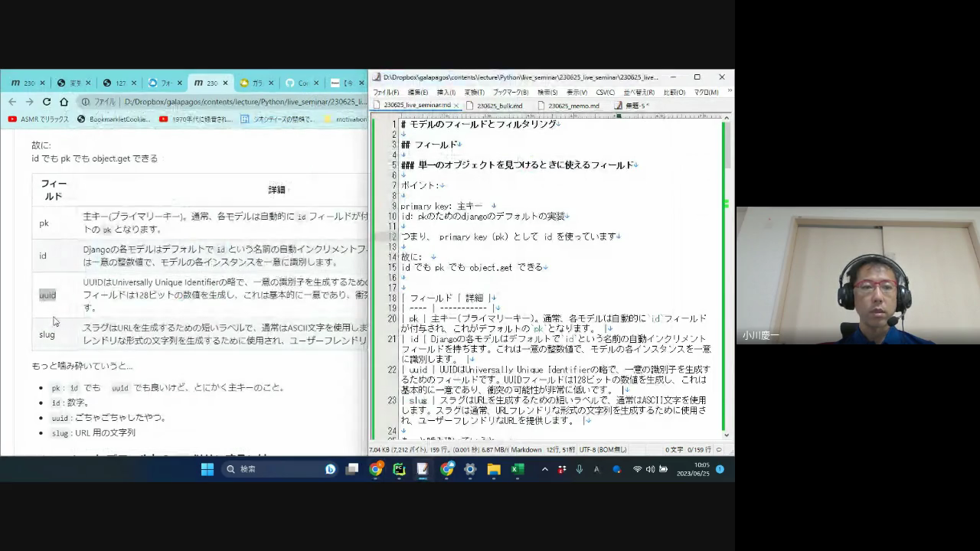
Task: Switch to the 230625_bulk.md editor tab
Action: (x=499, y=106)
